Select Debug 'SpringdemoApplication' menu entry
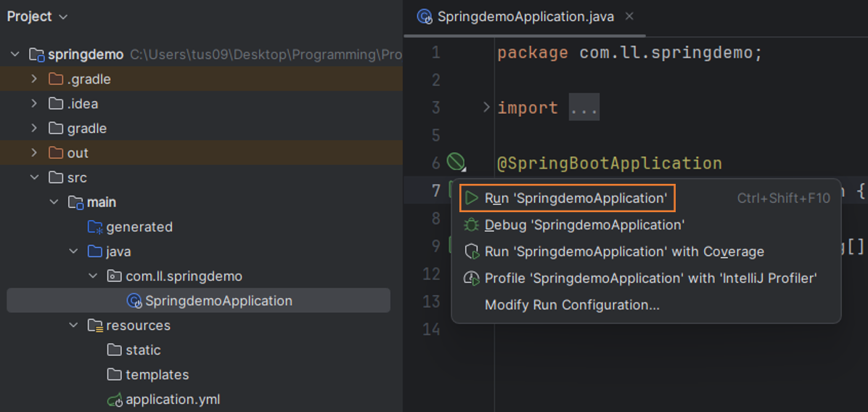 [584, 225]
